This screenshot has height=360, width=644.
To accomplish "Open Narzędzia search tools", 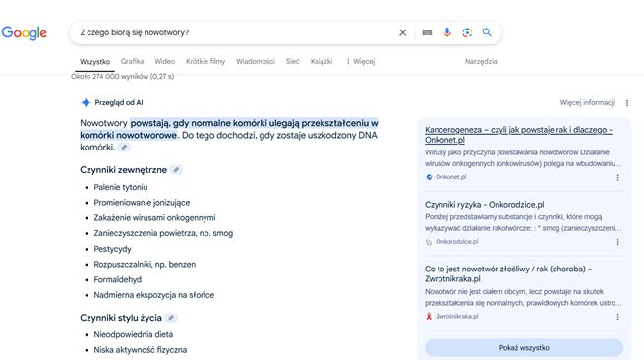I will [481, 61].
